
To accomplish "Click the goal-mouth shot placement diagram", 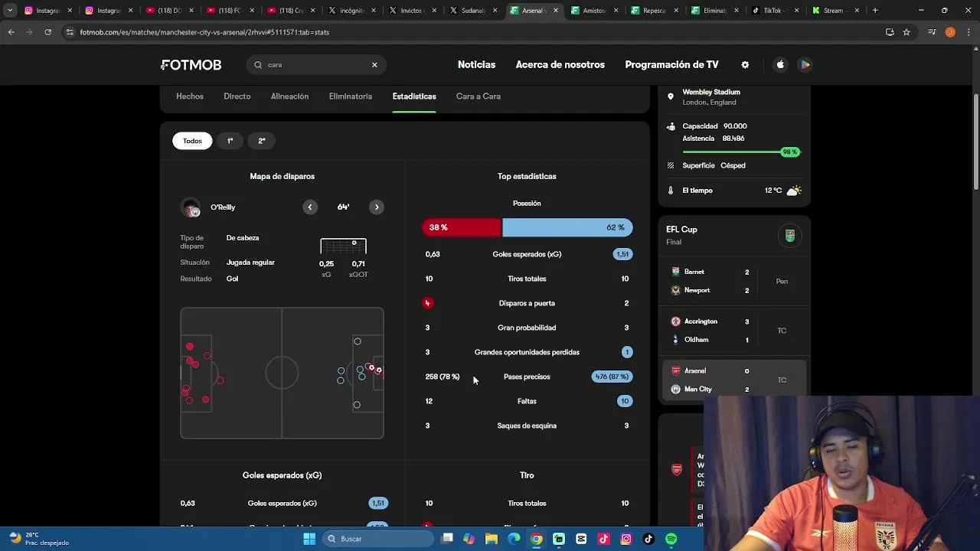I will pos(343,246).
